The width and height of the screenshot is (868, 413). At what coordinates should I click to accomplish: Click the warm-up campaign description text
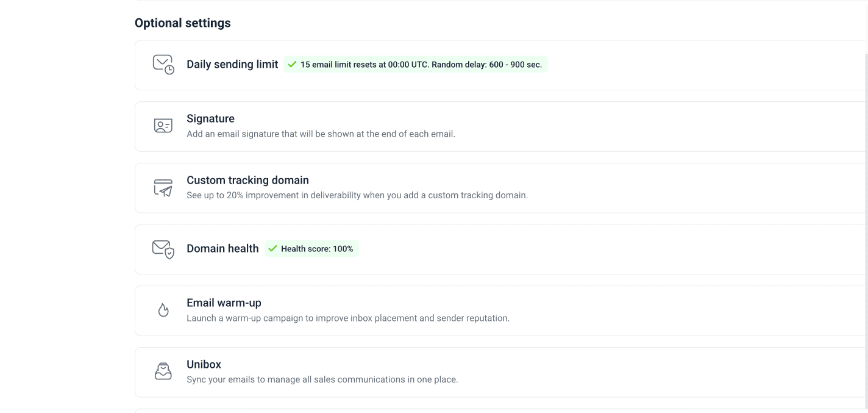click(347, 318)
